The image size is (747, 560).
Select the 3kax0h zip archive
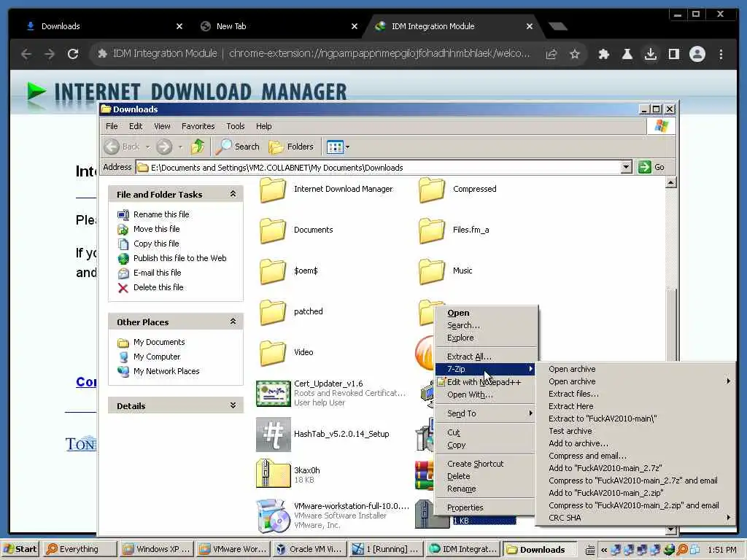pos(273,473)
